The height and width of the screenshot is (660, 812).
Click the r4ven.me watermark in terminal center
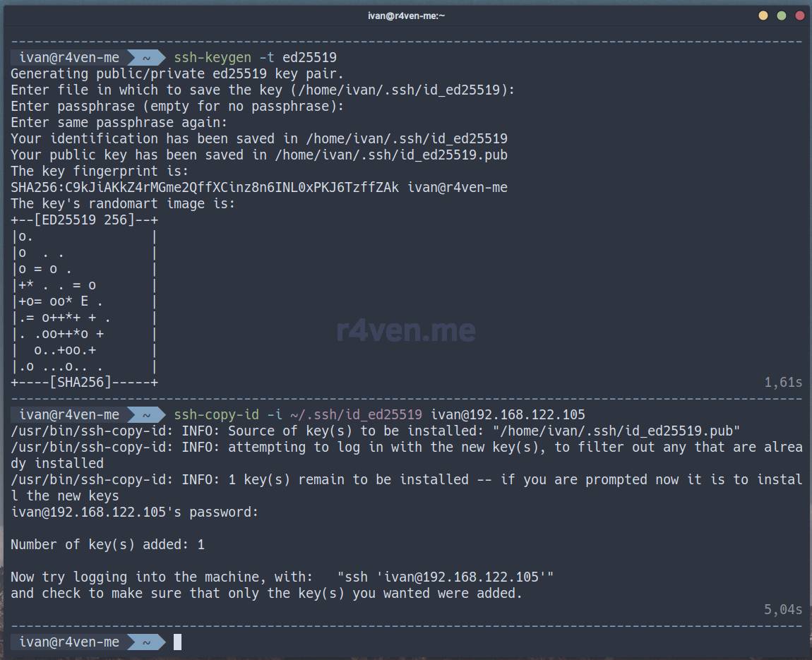tap(406, 330)
